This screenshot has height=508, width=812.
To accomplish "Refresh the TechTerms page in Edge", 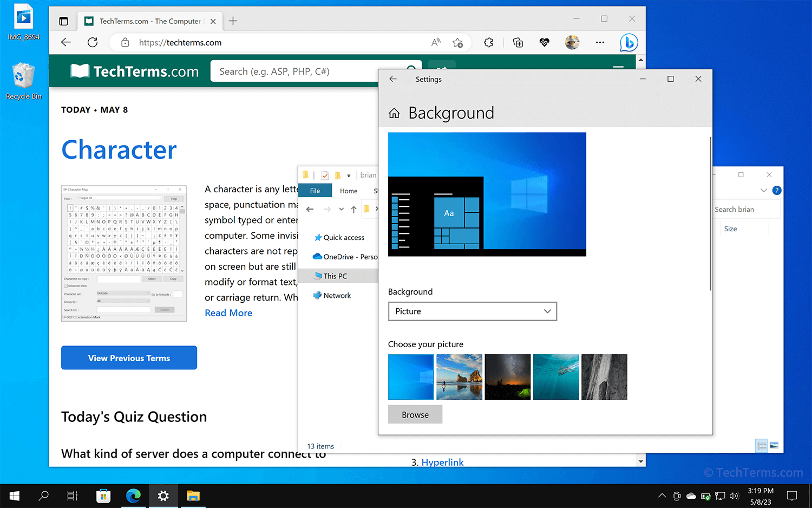I will pos(93,42).
